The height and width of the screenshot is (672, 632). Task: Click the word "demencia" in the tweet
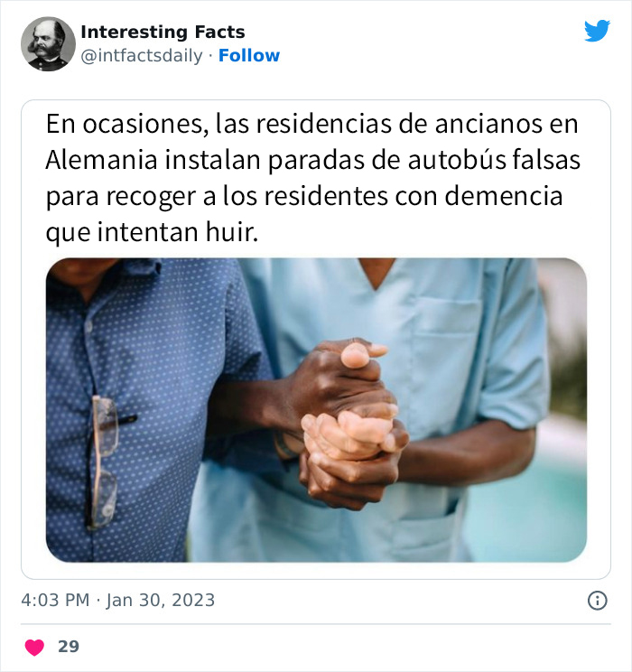click(504, 196)
